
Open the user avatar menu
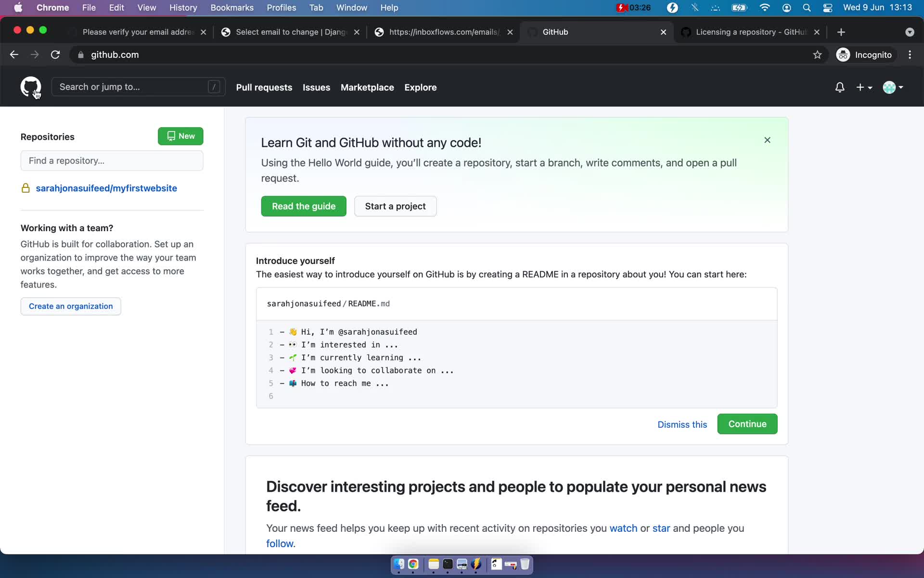[893, 87]
